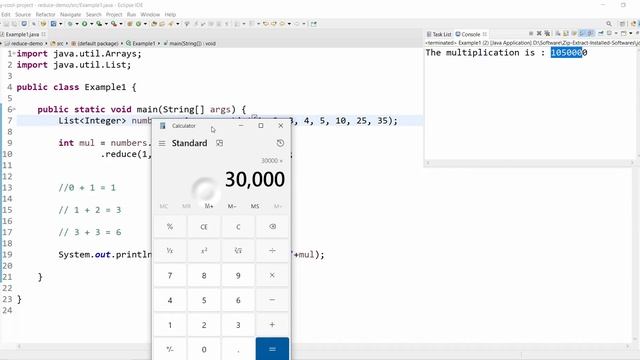The image size is (640, 360).
Task: Click the highlighted 105000 console output
Action: (566, 53)
